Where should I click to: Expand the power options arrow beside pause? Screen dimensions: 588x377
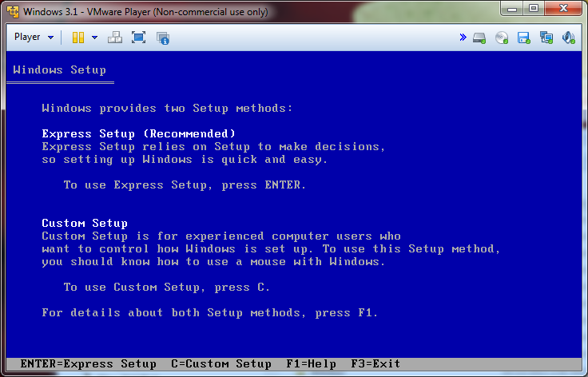tap(94, 38)
